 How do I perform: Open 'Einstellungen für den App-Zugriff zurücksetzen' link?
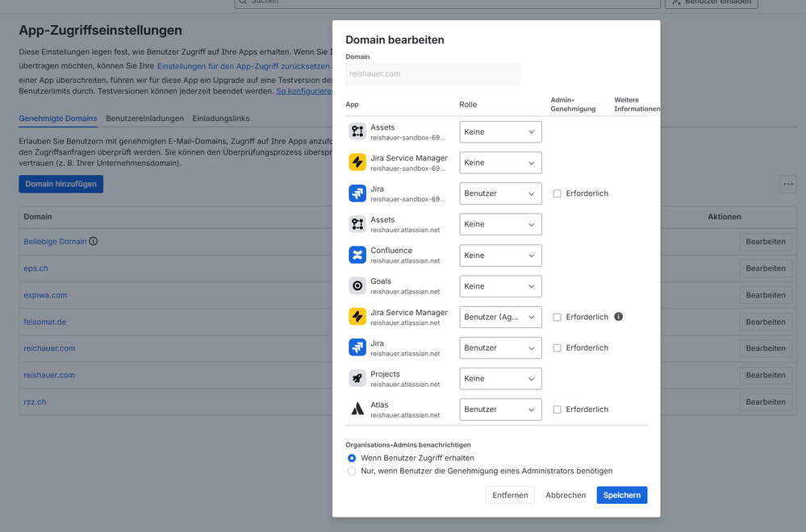click(x=243, y=66)
